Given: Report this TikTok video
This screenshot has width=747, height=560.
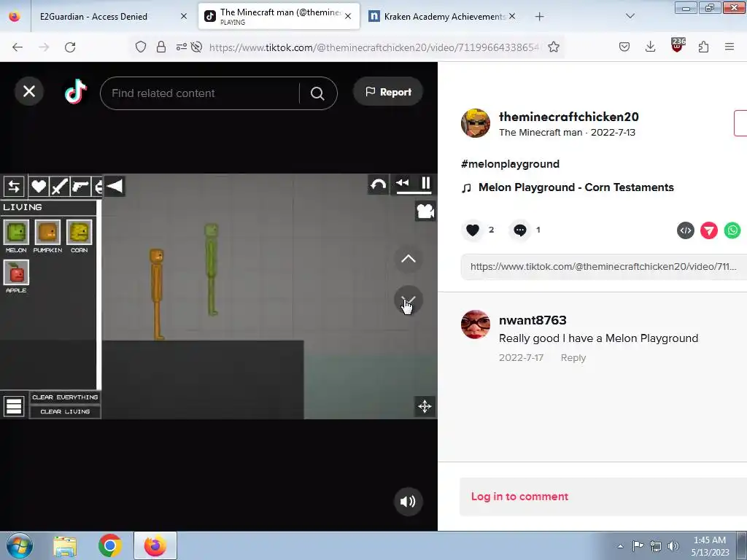Looking at the screenshot, I should coord(388,92).
